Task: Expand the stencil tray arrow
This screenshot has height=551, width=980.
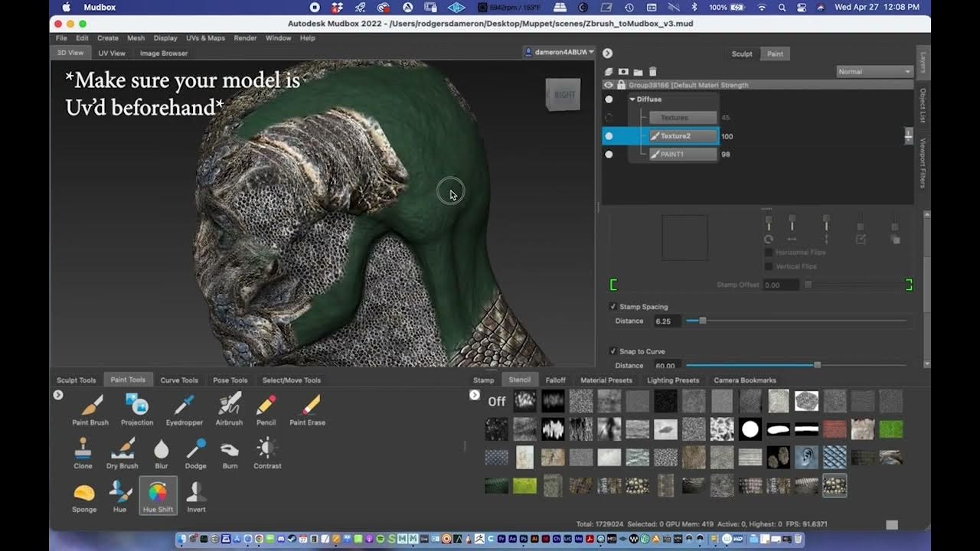Action: tap(475, 395)
